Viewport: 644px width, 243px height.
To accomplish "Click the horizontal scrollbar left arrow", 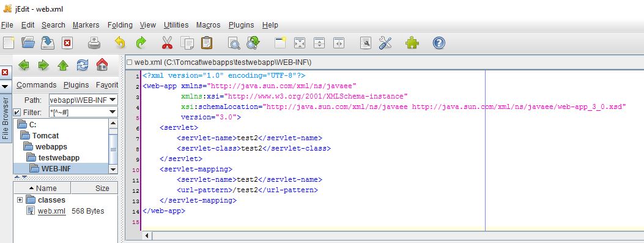I will coord(147,236).
